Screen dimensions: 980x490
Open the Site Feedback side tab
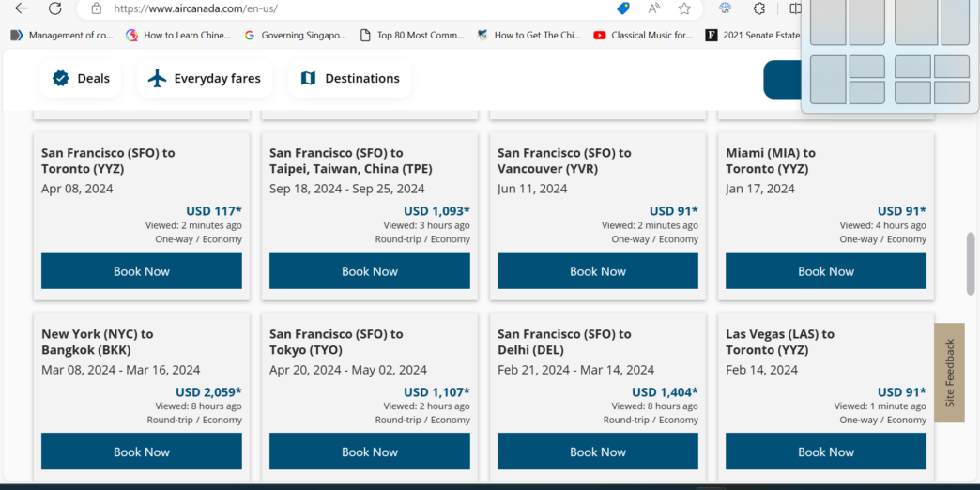click(949, 373)
